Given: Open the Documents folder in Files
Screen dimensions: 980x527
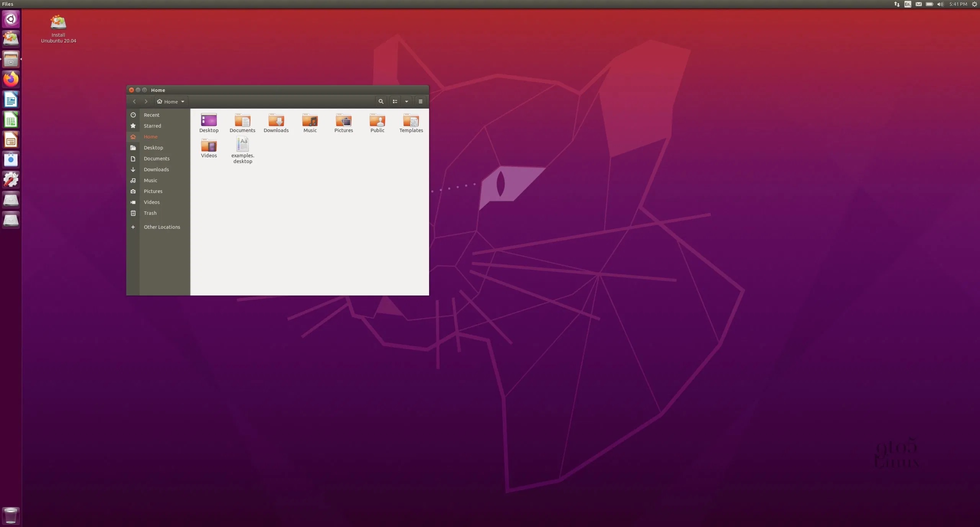Looking at the screenshot, I should [x=242, y=123].
